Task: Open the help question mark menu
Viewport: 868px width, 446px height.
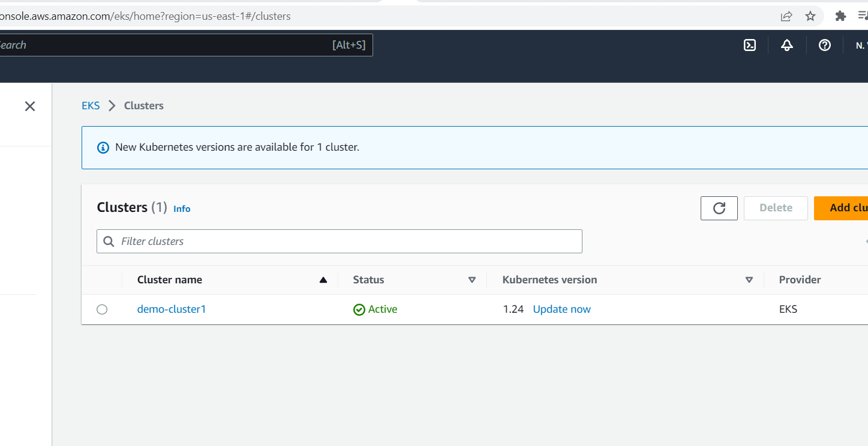Action: 825,45
